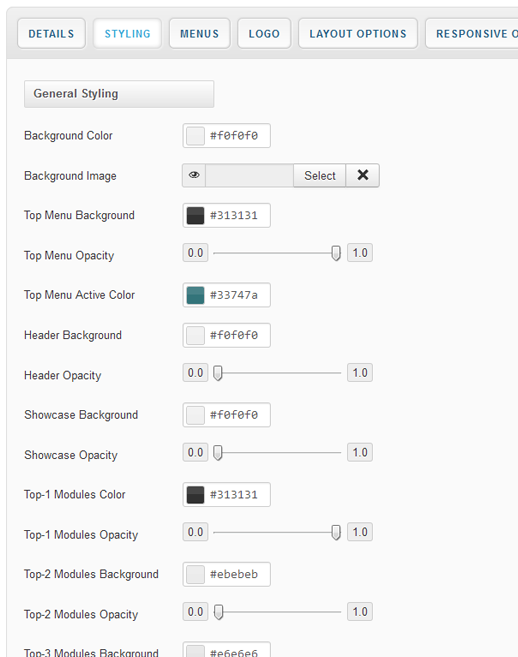Click the Select button for Background Image
The width and height of the screenshot is (518, 657).
point(320,176)
